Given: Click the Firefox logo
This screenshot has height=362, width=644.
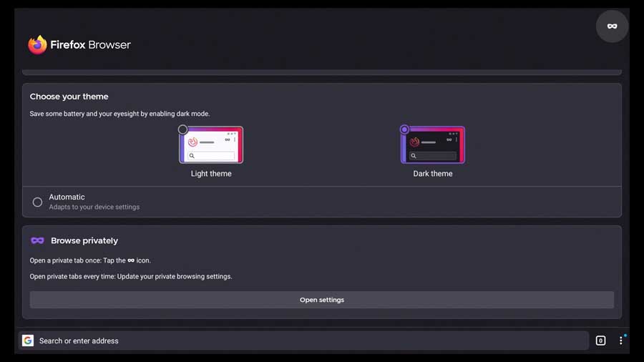Looking at the screenshot, I should pyautogui.click(x=37, y=45).
